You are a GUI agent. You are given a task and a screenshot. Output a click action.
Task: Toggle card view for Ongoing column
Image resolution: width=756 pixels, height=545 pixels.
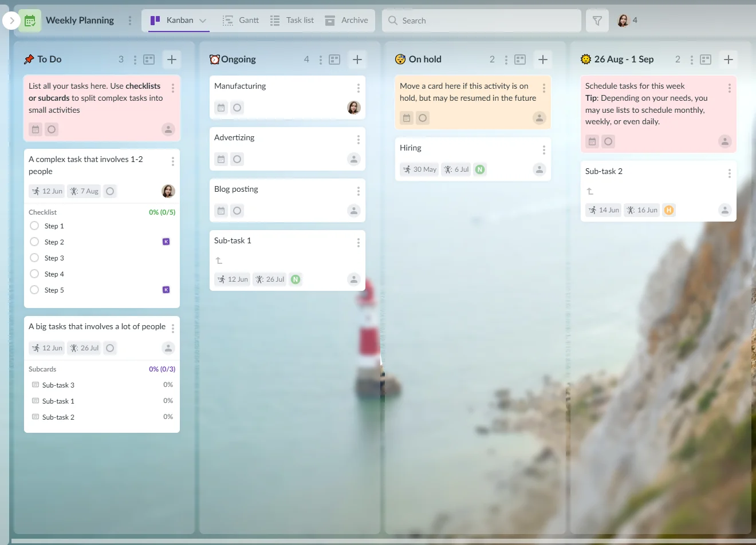click(x=334, y=60)
